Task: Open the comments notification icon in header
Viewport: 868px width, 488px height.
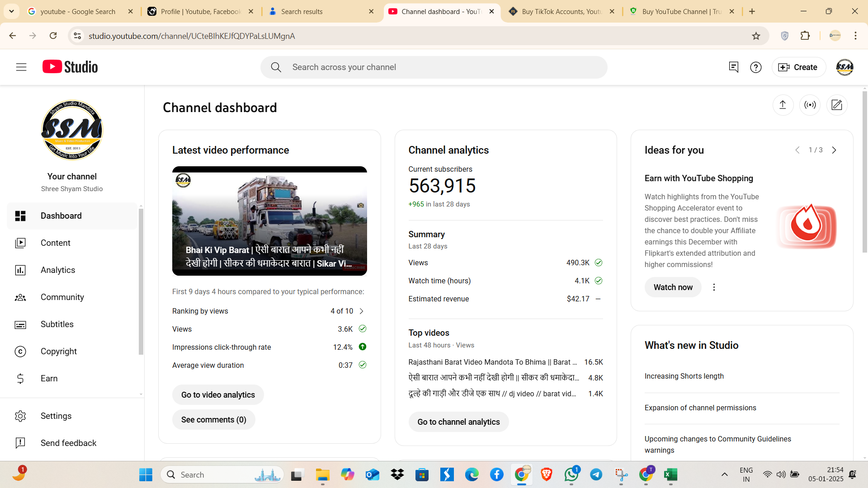Action: pos(733,67)
